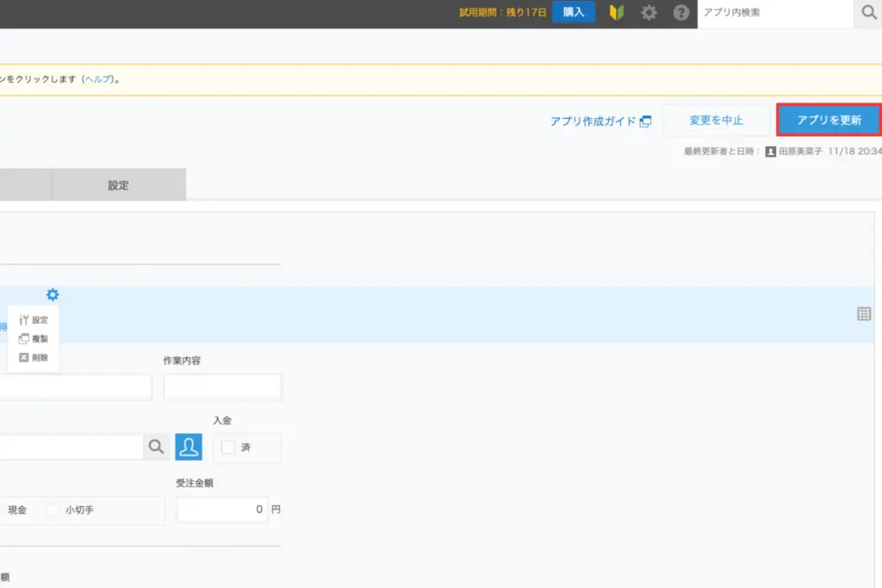This screenshot has height=588, width=882.
Task: Click the 受注金額 number input field
Action: click(222, 510)
